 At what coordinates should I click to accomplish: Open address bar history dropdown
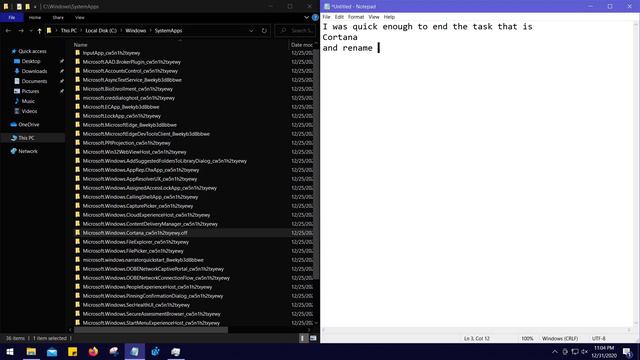[251, 31]
